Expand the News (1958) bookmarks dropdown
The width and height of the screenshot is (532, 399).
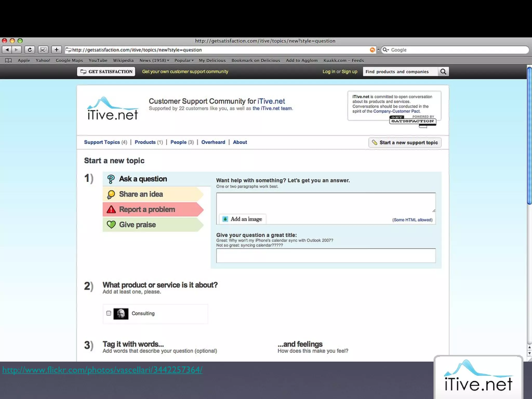click(154, 61)
